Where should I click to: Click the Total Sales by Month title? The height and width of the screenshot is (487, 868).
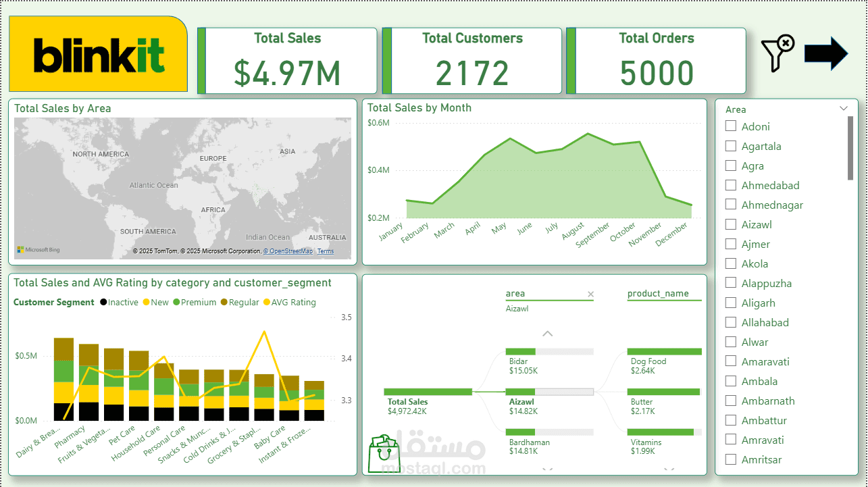pos(419,108)
